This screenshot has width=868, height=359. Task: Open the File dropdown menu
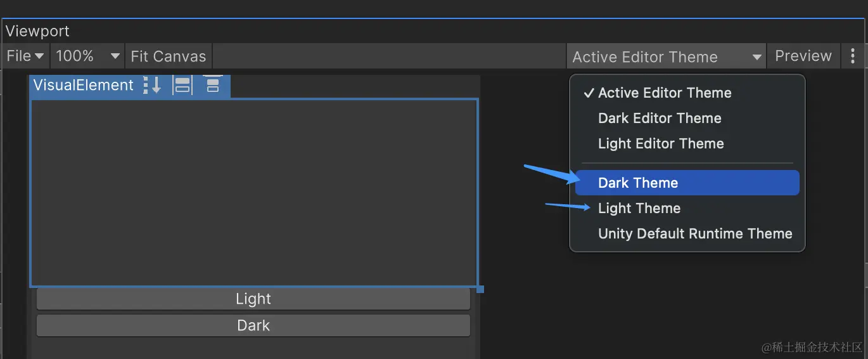[x=25, y=56]
